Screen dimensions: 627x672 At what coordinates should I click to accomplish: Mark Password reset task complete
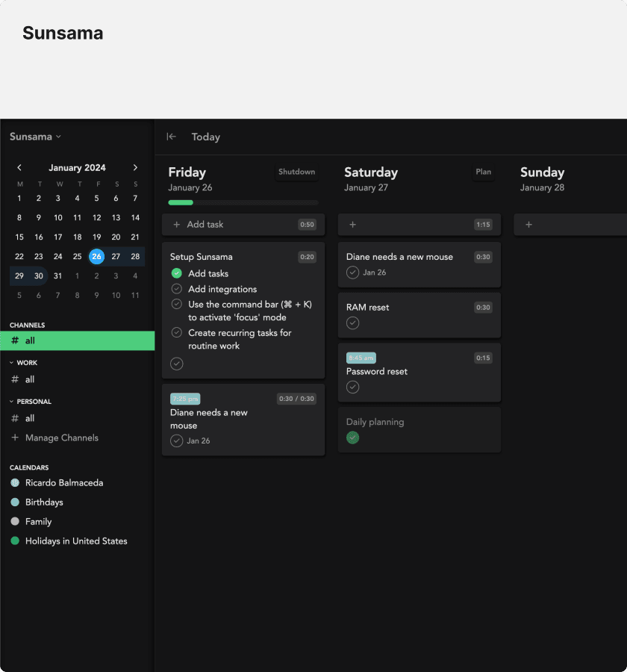(x=353, y=388)
